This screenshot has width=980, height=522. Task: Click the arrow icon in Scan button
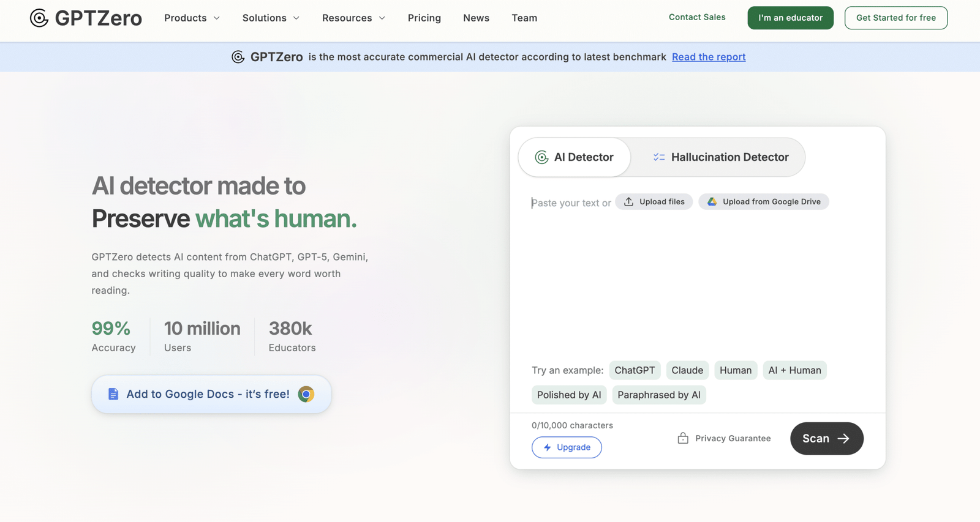tap(843, 439)
